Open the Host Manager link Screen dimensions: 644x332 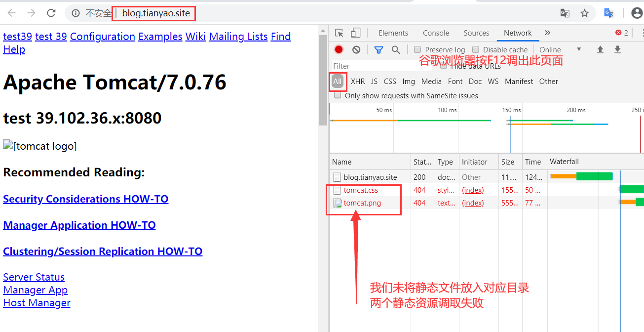point(37,303)
